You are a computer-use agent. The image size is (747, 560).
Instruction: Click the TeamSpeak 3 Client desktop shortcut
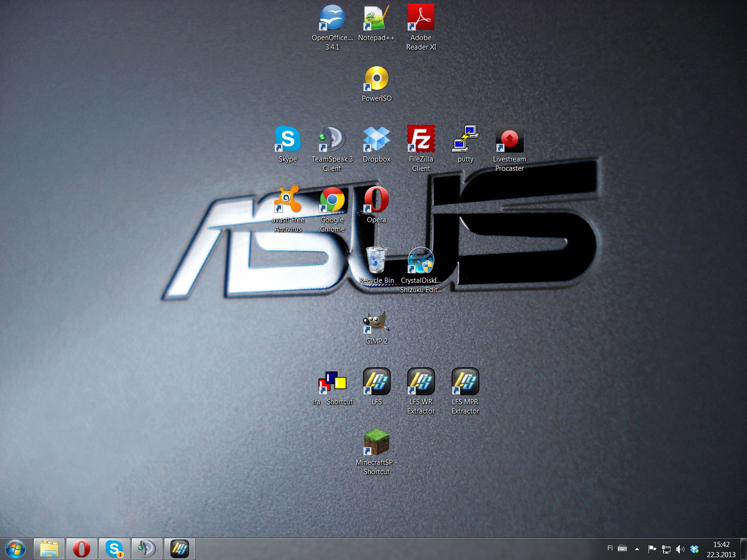coord(332,148)
